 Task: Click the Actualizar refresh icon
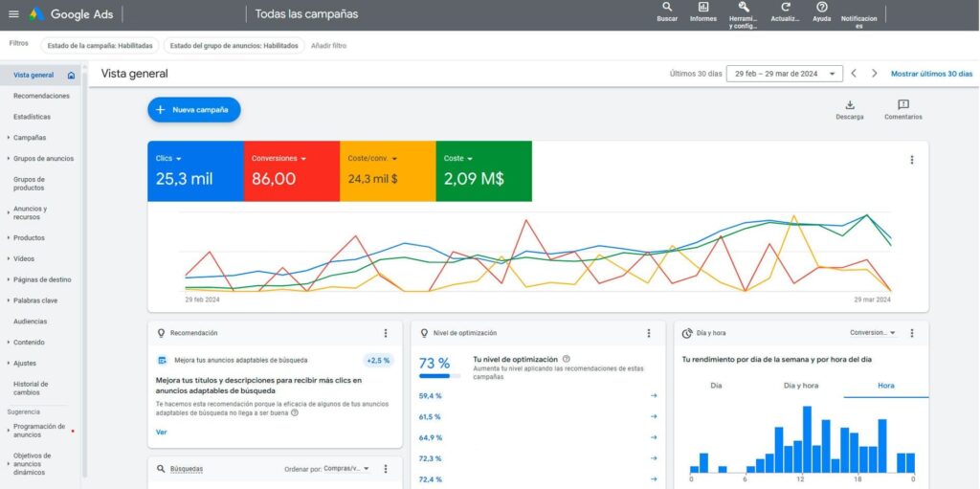[x=785, y=8]
